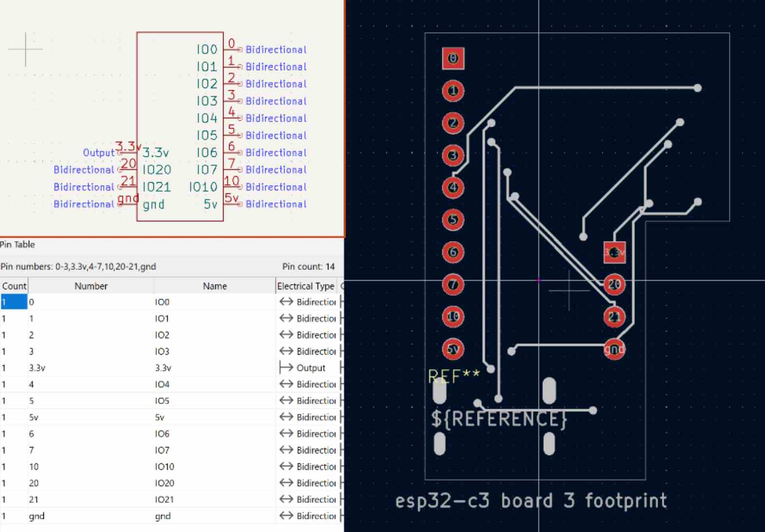Select Name cell "IO1" in Pin Table
The width and height of the screenshot is (765, 532).
coord(214,319)
